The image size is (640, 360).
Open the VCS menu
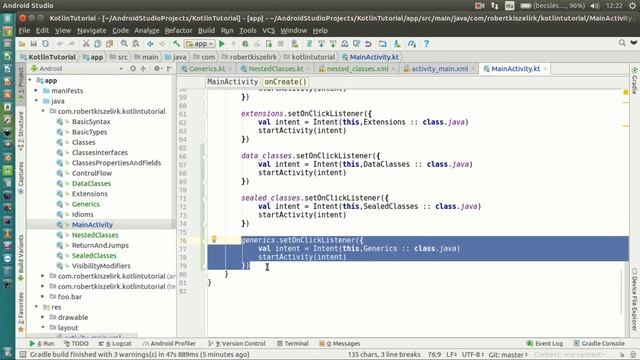(268, 31)
